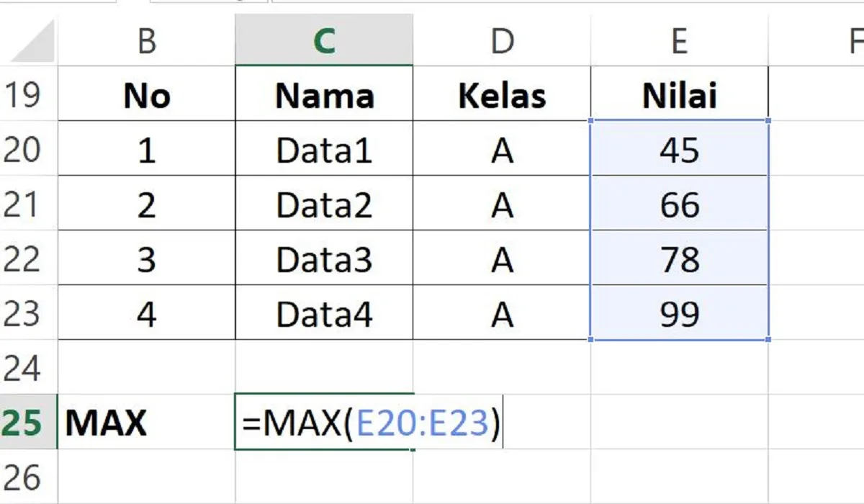Select row 24 header
This screenshot has height=504, width=864.
pyautogui.click(x=29, y=368)
